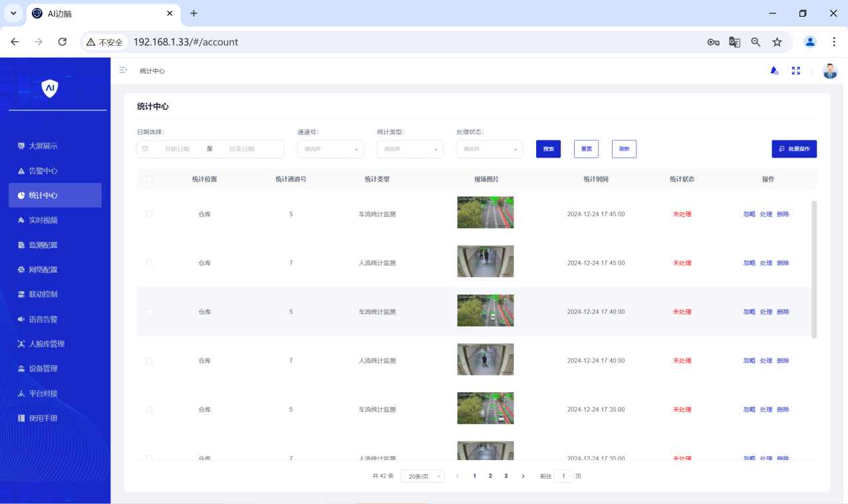
Task: Toggle fullscreen with the expand icon
Action: tap(795, 70)
